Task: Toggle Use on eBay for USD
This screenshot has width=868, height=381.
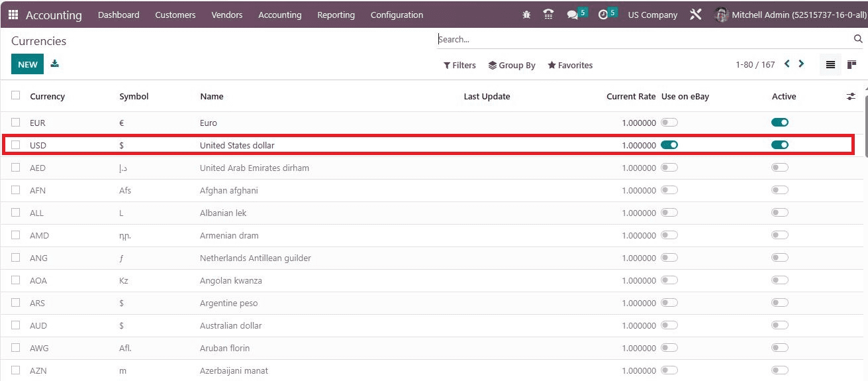Action: point(669,145)
